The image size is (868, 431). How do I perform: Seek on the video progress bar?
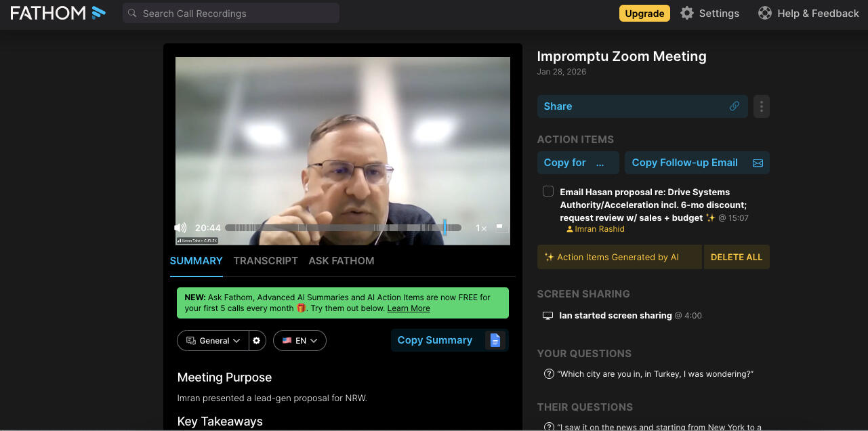click(x=343, y=228)
